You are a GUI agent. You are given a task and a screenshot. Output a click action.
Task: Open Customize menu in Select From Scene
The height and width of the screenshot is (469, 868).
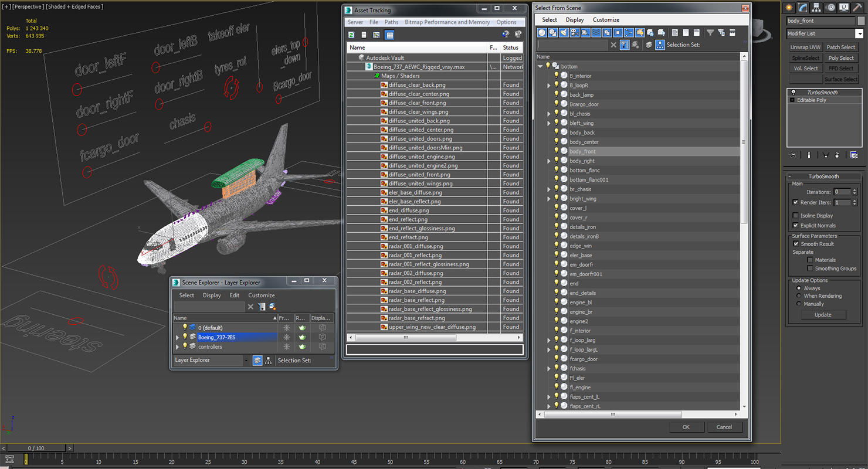pos(606,20)
